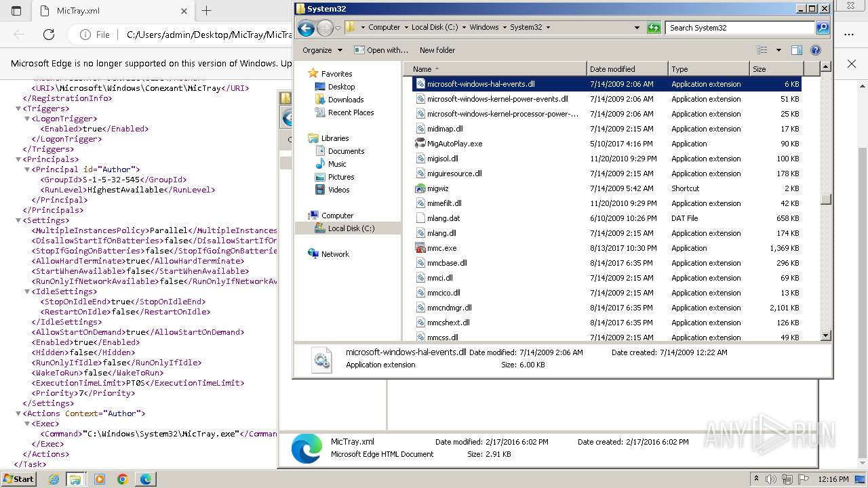Sort files by Date modified column
Image resolution: width=868 pixels, height=488 pixels.
(x=627, y=69)
